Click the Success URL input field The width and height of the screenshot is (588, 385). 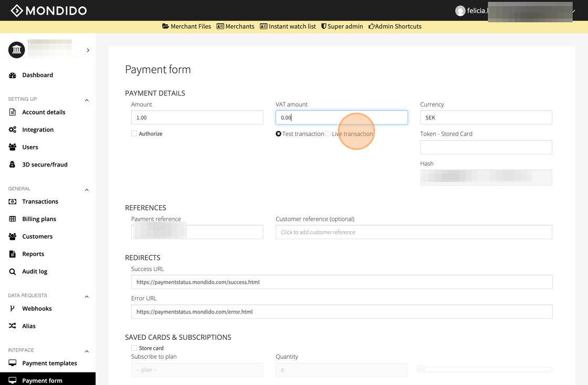pyautogui.click(x=342, y=282)
